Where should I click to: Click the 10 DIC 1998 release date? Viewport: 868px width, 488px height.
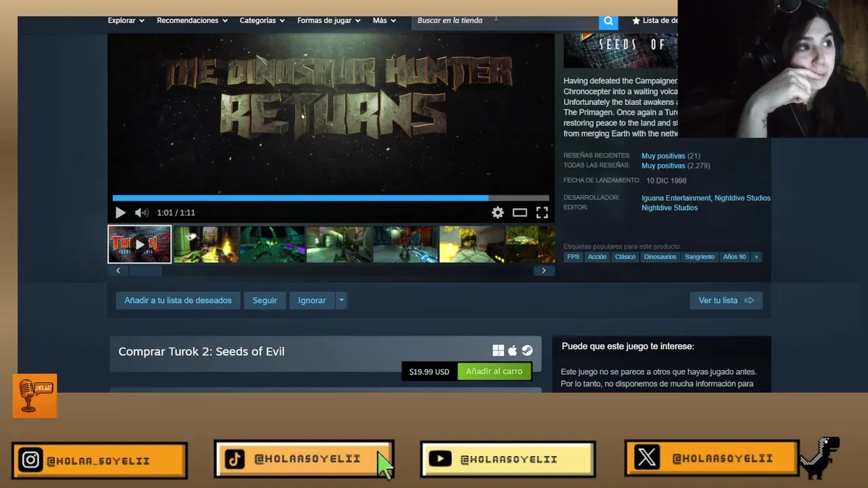pos(666,181)
